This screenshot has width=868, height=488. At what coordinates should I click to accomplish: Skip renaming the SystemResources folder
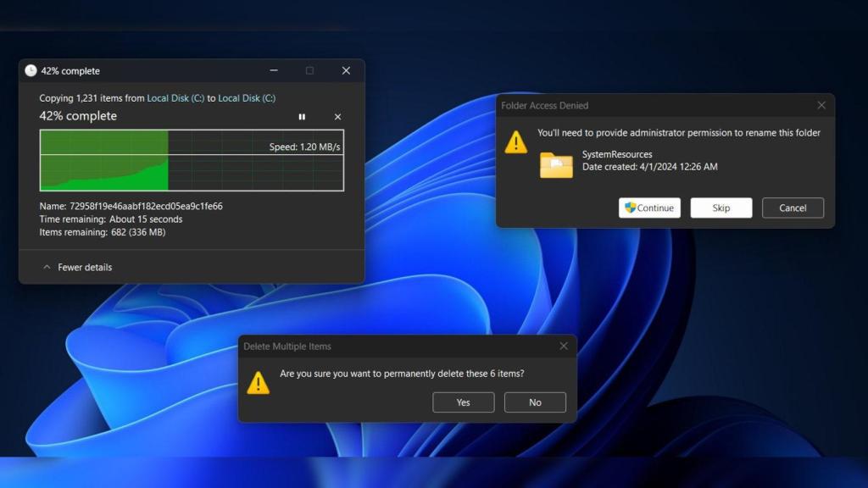pos(721,208)
